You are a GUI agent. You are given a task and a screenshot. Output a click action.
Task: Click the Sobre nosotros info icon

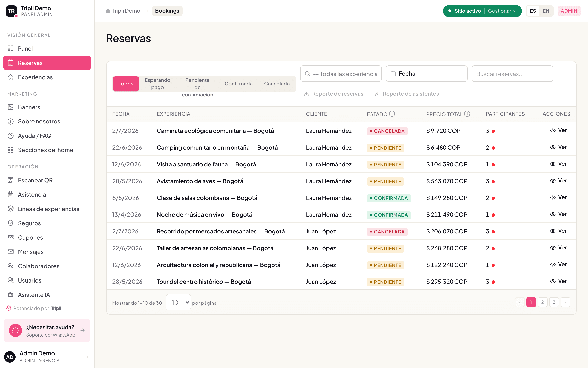(x=10, y=121)
